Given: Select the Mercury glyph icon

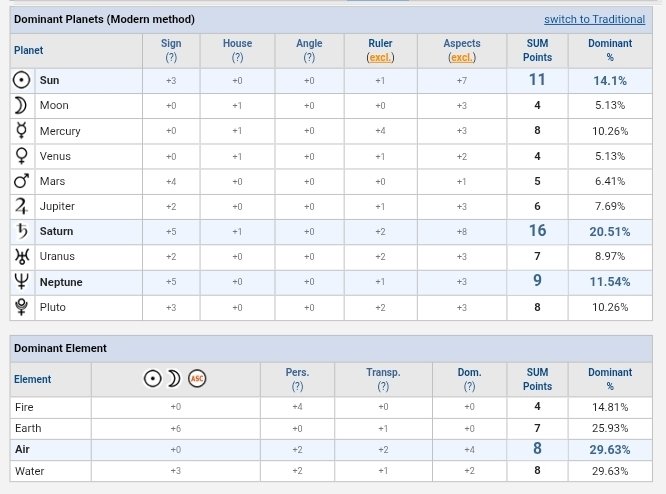Looking at the screenshot, I should [21, 130].
